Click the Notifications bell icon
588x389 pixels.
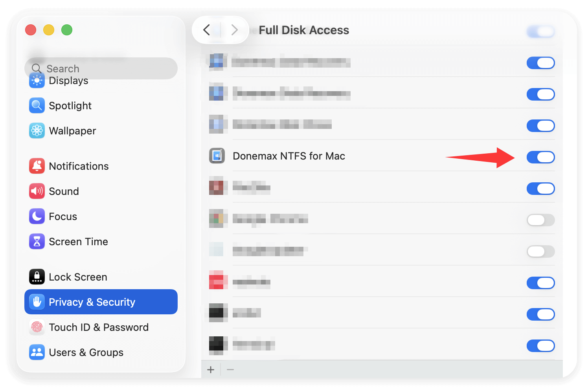[x=37, y=166]
